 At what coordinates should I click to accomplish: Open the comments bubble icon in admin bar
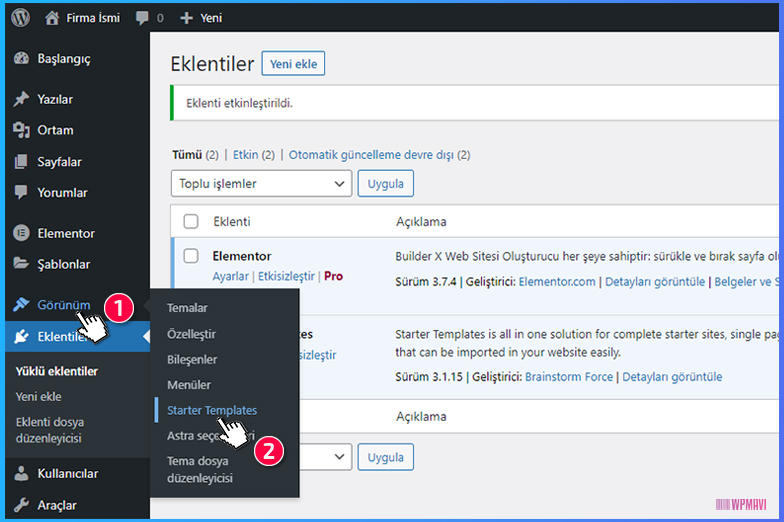coord(142,18)
